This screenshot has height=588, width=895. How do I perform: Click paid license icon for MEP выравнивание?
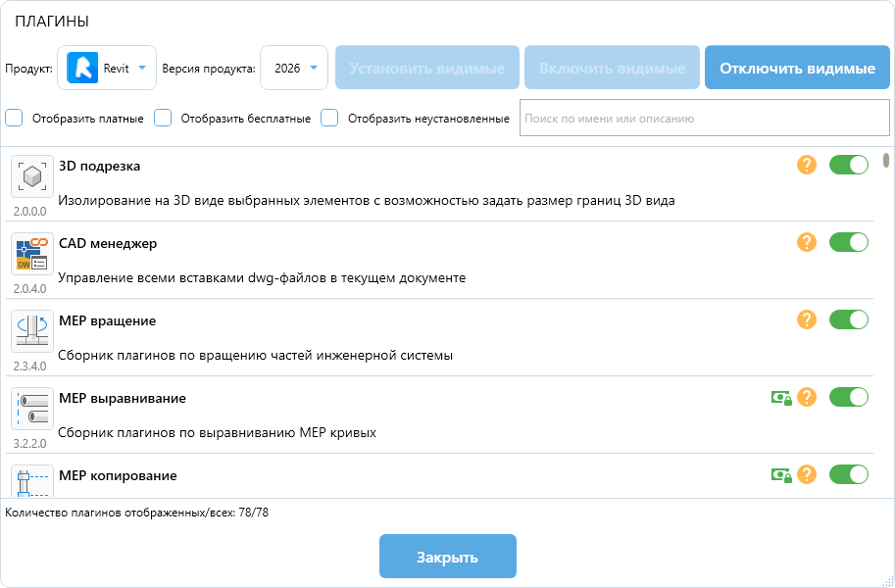point(780,397)
